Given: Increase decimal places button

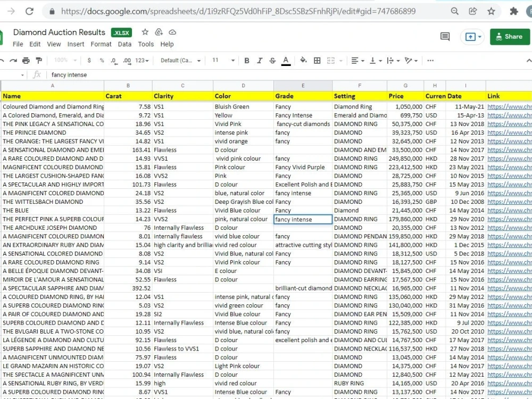Looking at the screenshot, I should (127, 61).
